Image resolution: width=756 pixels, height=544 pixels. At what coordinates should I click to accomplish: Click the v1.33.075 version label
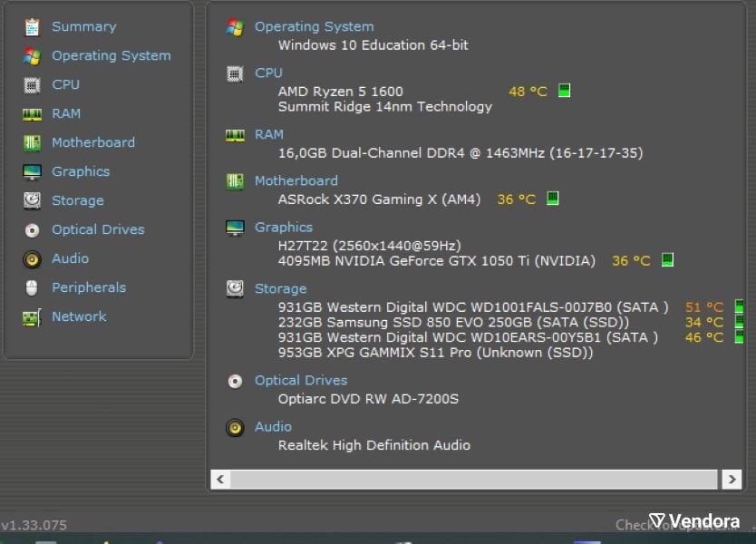[34, 525]
